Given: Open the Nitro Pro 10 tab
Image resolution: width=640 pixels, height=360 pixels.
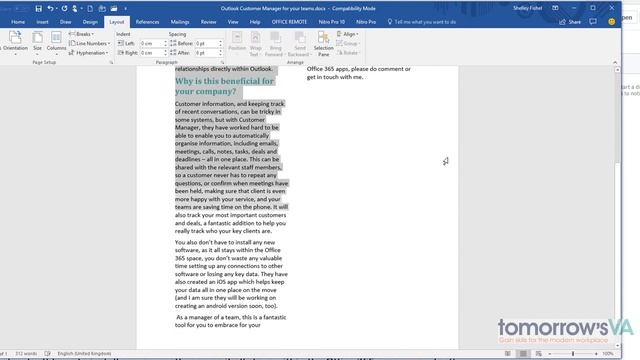Looking at the screenshot, I should tap(331, 22).
